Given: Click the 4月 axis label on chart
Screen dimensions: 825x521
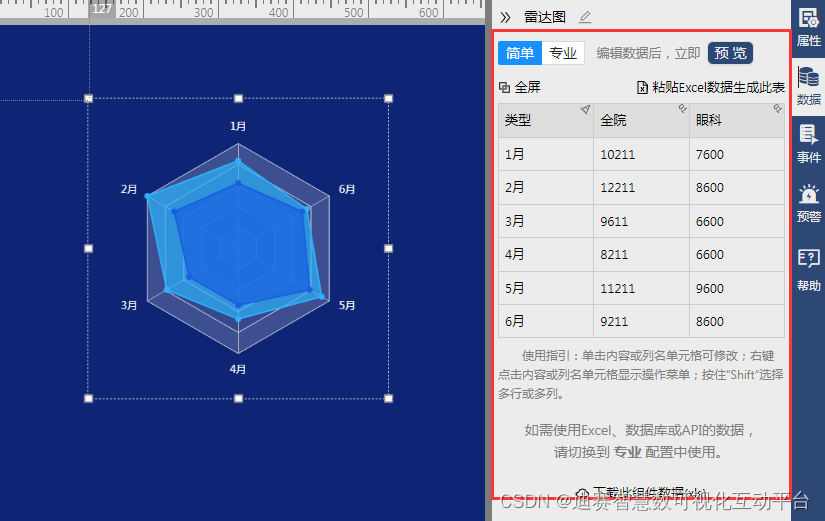Looking at the screenshot, I should 238,369.
